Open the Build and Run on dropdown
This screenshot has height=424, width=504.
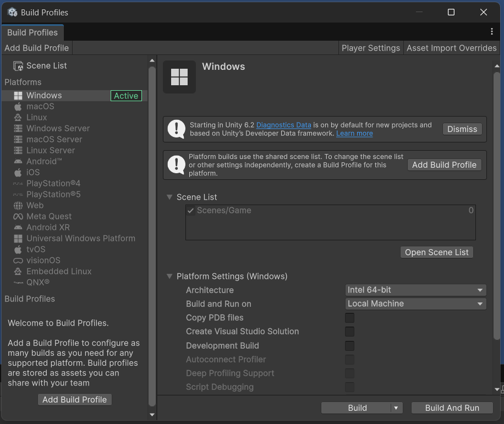click(415, 304)
